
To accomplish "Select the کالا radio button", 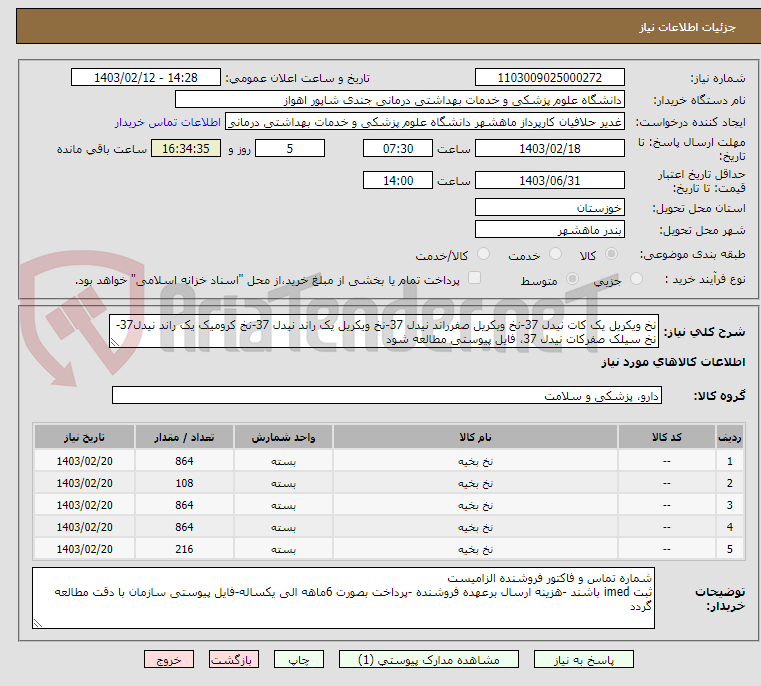I will [612, 254].
